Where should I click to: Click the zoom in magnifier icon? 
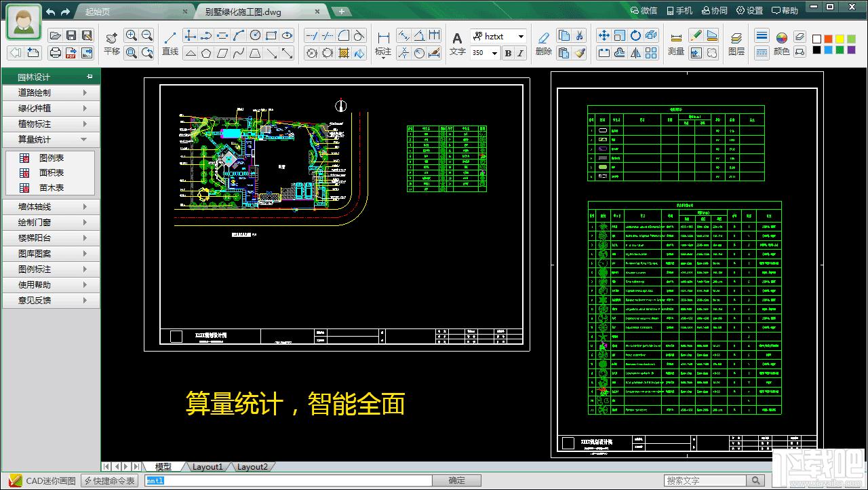point(132,36)
